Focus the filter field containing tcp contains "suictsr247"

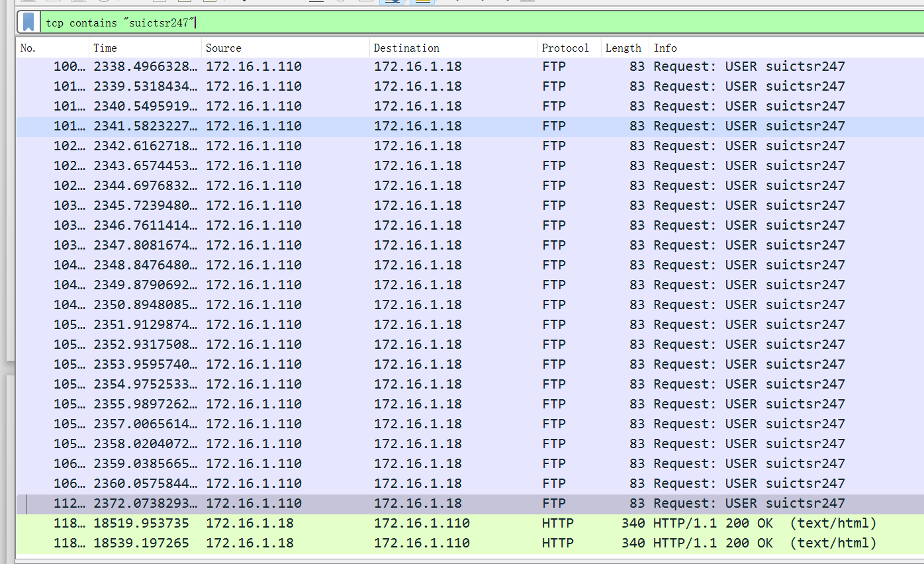[x=481, y=23]
